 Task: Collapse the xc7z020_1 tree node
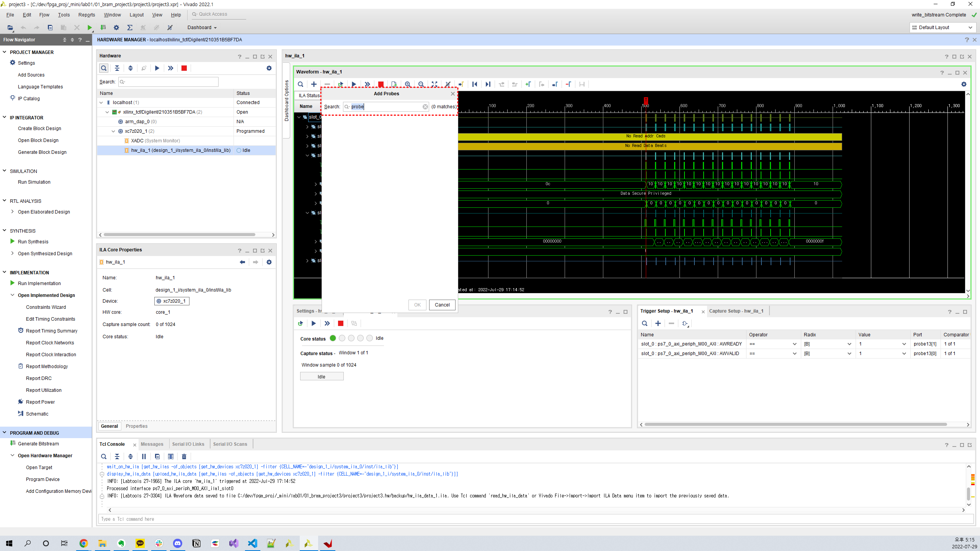[x=113, y=131]
